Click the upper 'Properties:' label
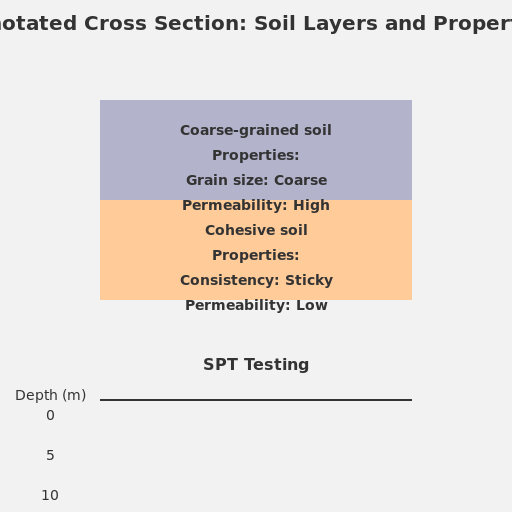Viewport: 512px width, 512px height. (x=256, y=155)
